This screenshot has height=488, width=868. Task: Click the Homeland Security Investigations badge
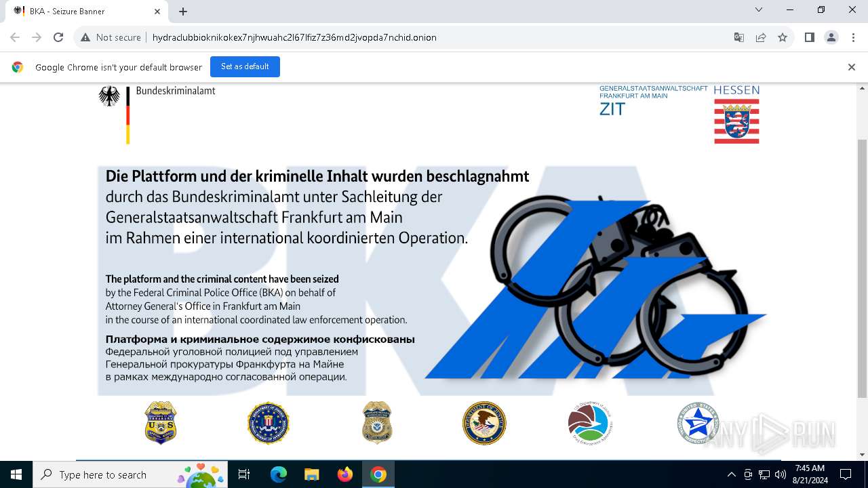[376, 423]
